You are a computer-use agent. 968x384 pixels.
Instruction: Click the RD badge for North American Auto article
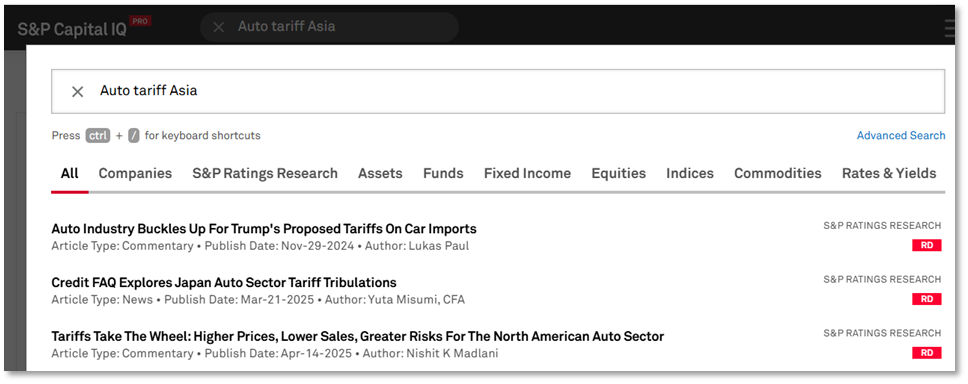tap(927, 353)
